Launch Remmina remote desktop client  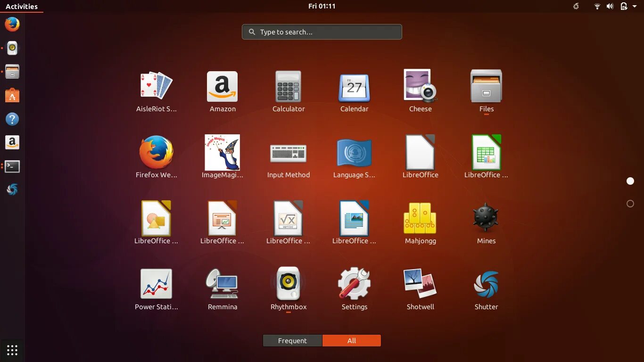223,290
